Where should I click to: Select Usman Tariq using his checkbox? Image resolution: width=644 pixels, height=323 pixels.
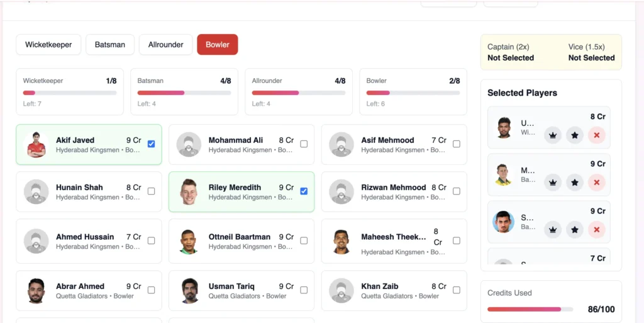(x=304, y=290)
